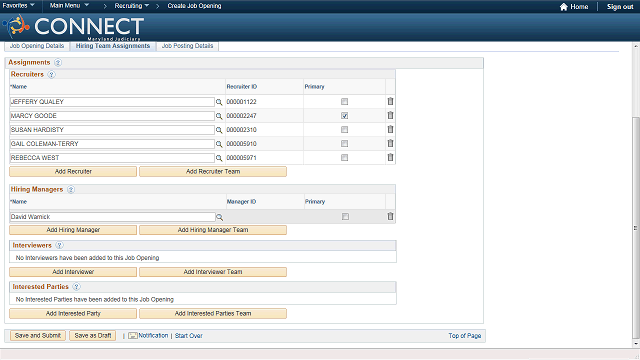Open help icon next to Interviewers
The height and width of the screenshot is (360, 640).
tap(59, 245)
